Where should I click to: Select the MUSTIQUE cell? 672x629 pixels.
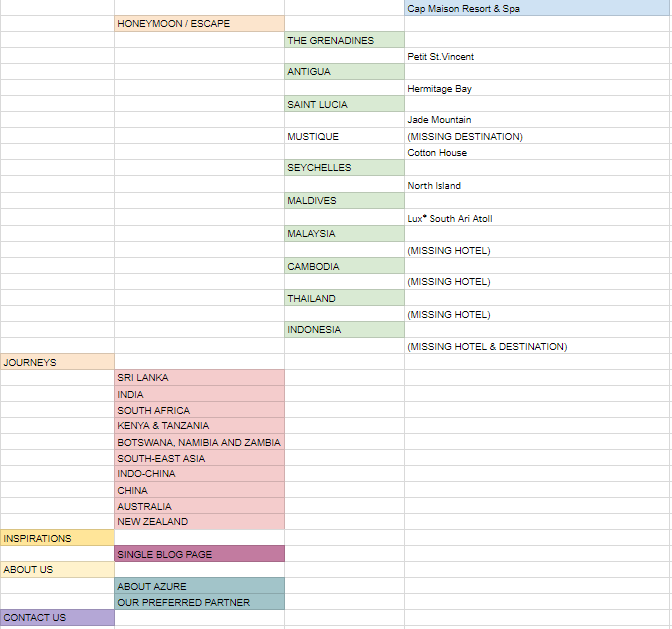(344, 136)
